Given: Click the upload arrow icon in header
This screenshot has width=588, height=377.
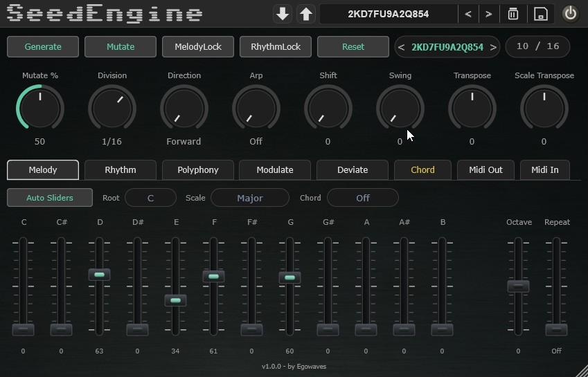Looking at the screenshot, I should click(x=306, y=15).
